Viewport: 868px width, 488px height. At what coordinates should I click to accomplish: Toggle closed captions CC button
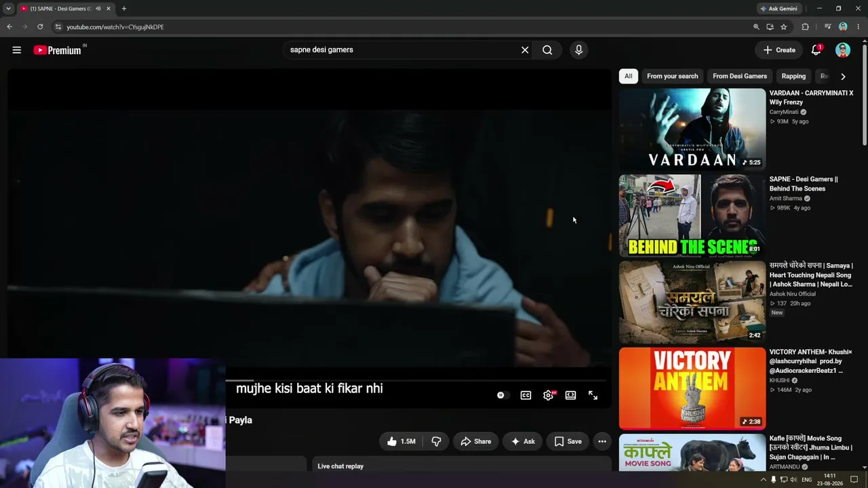pos(526,395)
